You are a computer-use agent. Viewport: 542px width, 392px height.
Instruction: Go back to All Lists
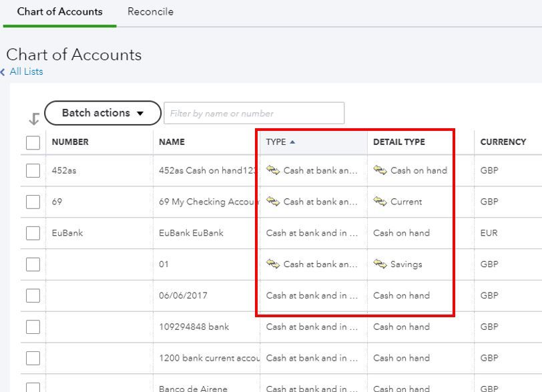point(26,71)
